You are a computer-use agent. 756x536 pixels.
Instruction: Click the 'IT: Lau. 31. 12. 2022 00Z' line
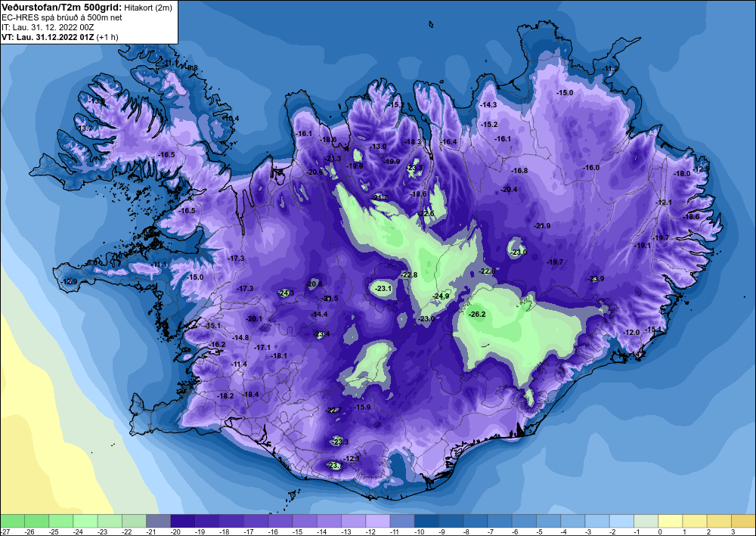point(48,27)
